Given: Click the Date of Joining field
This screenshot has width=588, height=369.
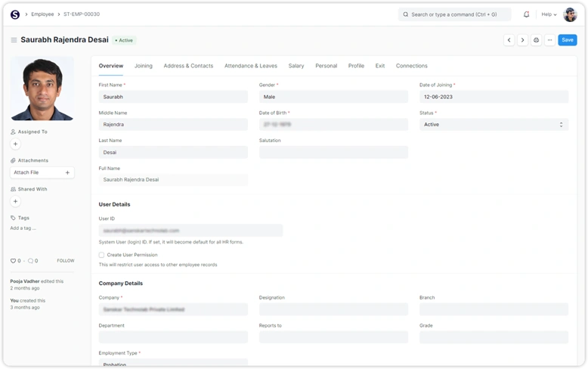Looking at the screenshot, I should point(494,97).
